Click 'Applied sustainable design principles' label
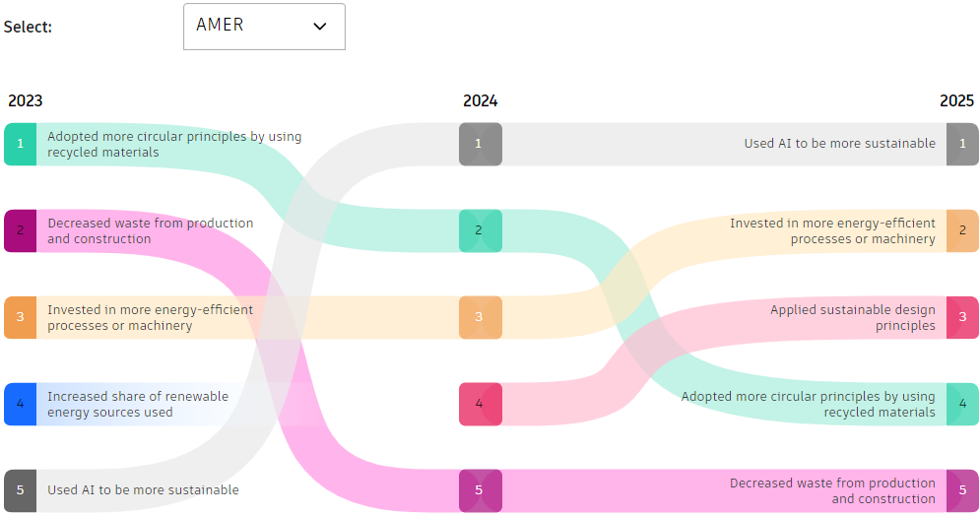Image resolution: width=980 pixels, height=516 pixels. pos(852,317)
